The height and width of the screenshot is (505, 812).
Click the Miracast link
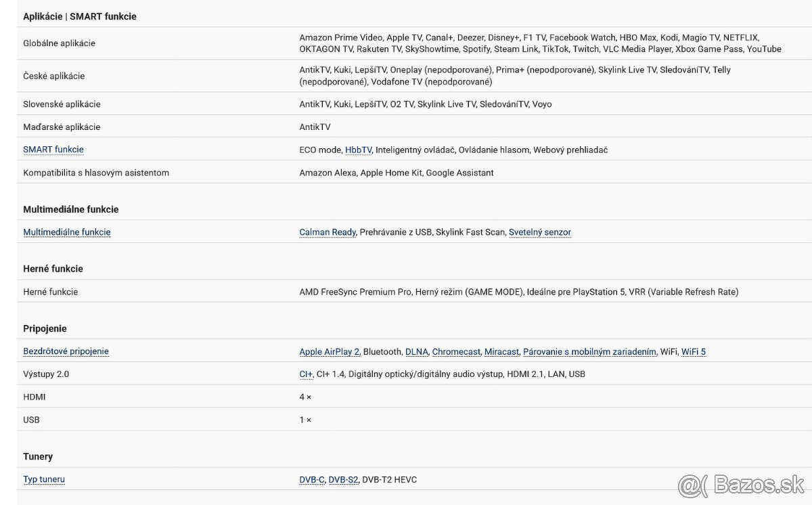click(501, 352)
